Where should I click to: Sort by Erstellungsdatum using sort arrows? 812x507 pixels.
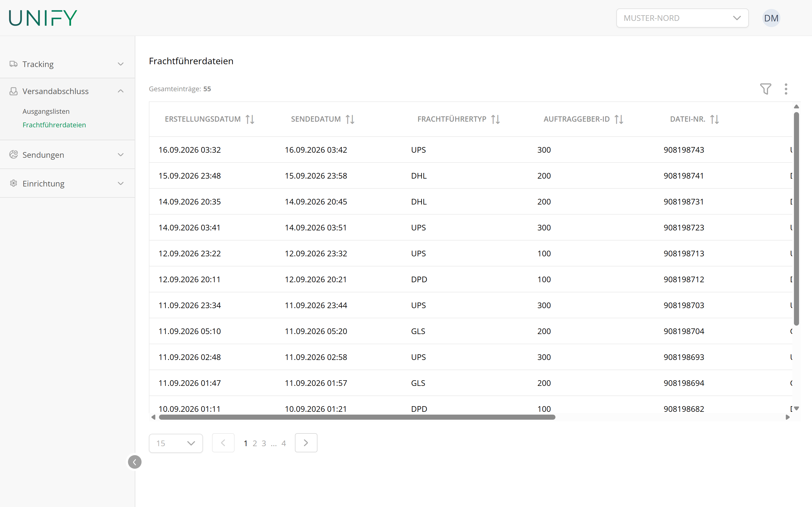[x=250, y=119]
